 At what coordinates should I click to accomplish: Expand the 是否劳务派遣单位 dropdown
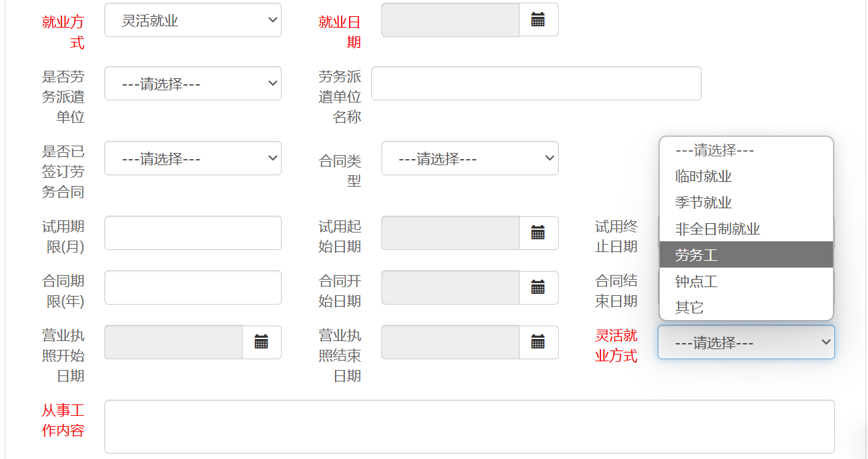(193, 84)
